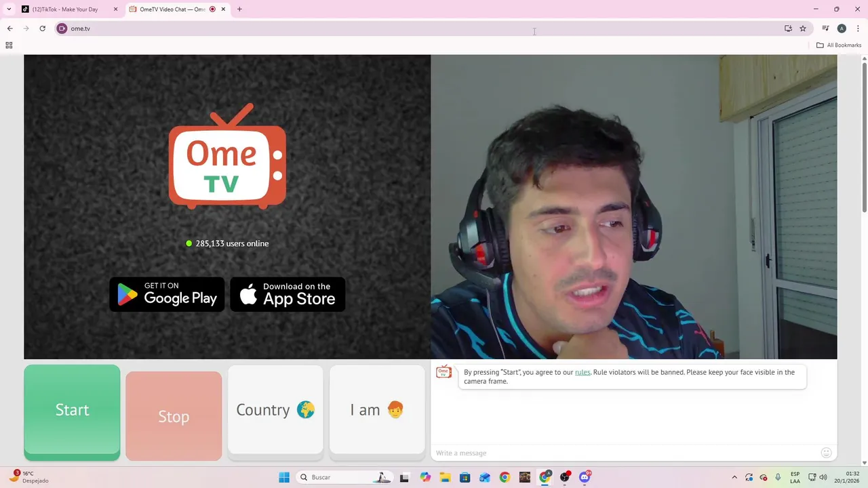This screenshot has height=488, width=868.
Task: Reload the current page
Action: pos(42,28)
